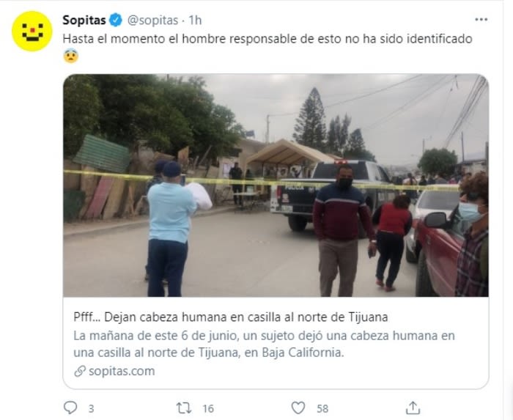Click the 1h timestamp
The image size is (513, 420).
pyautogui.click(x=196, y=21)
